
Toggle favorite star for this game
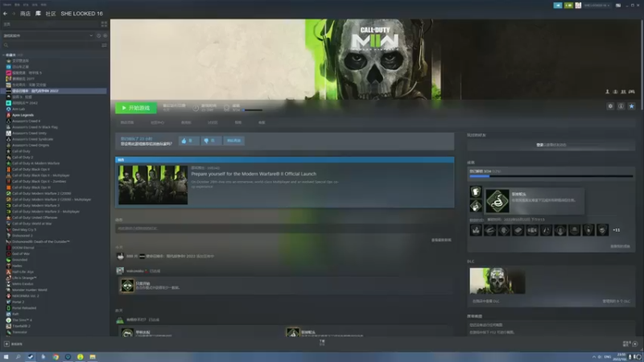632,106
